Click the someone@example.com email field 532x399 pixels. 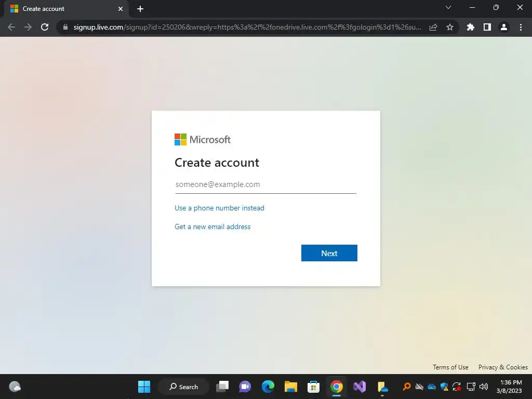265,184
